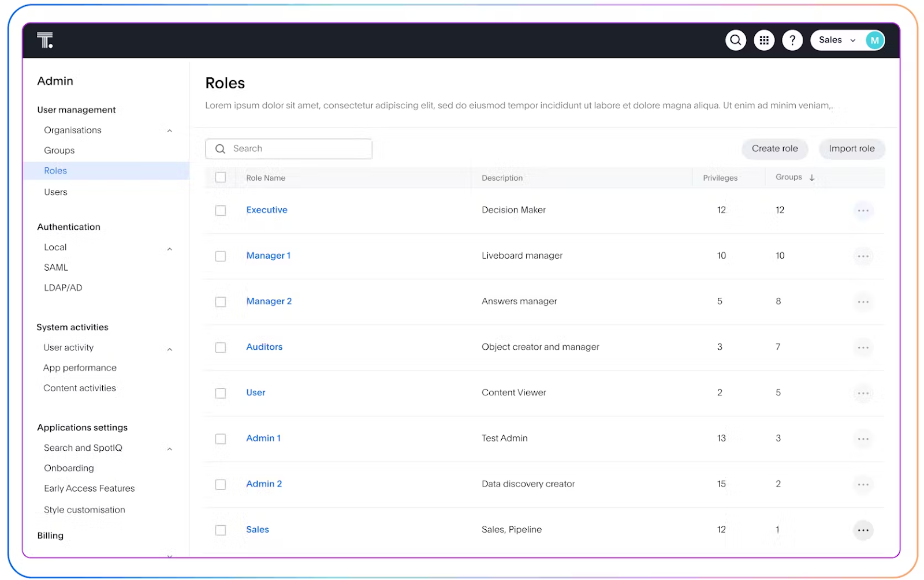924x580 pixels.
Task: Select the Executive role checkbox
Action: [x=221, y=211]
